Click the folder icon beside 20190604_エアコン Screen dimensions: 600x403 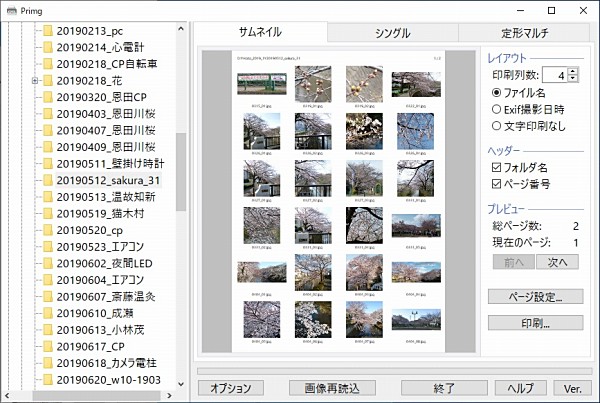pos(48,280)
